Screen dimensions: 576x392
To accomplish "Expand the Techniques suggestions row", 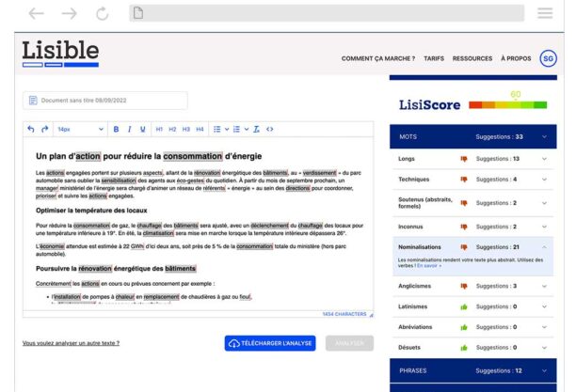I will click(x=473, y=180).
